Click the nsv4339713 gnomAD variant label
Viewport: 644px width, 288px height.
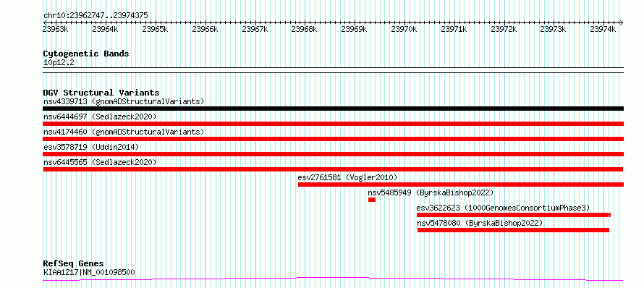(124, 101)
